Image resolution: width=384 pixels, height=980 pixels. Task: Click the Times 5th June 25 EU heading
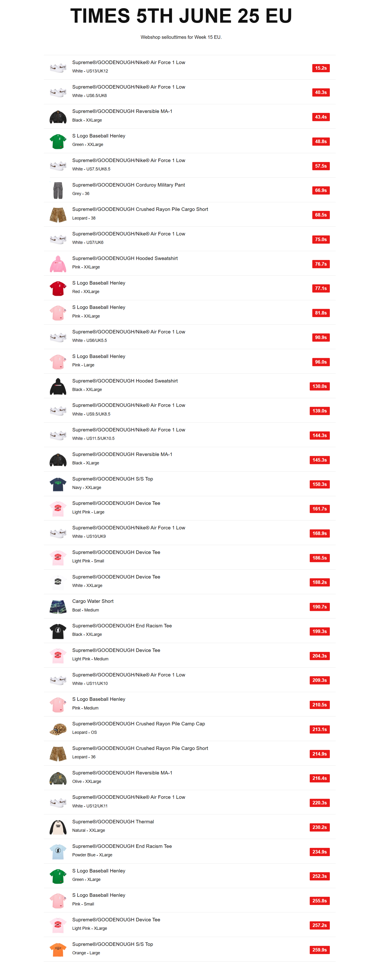181,16
